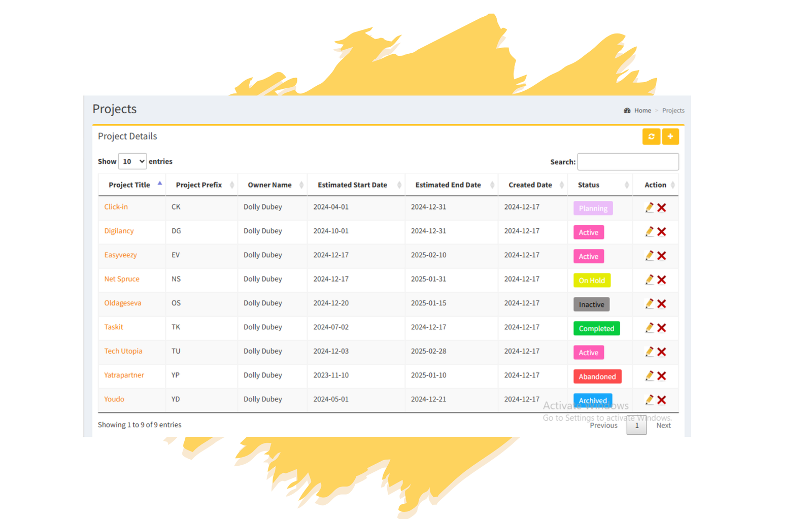
Task: Sort by Estimated Start Date header
Action: tap(352, 185)
